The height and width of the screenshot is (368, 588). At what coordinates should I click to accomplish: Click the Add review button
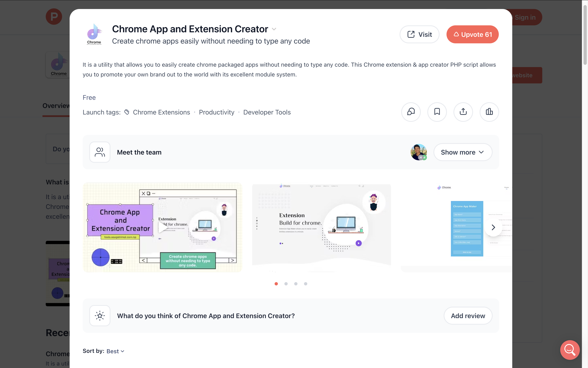(x=468, y=316)
